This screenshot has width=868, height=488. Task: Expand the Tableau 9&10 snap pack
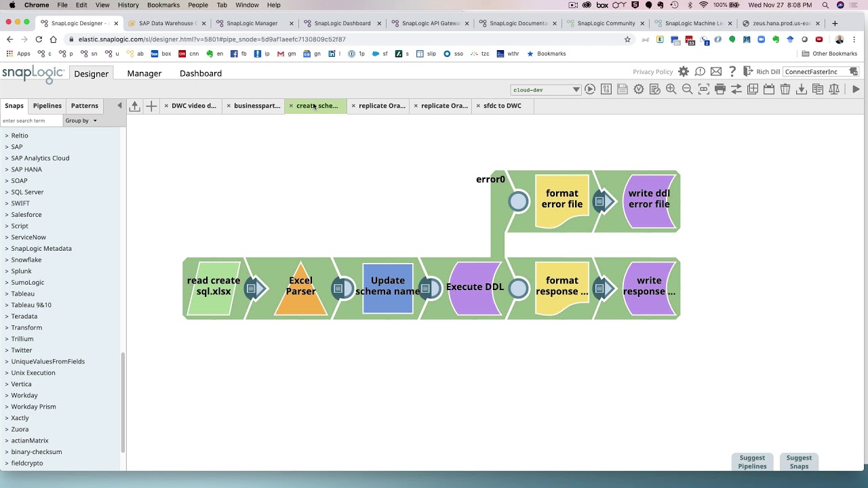click(x=31, y=305)
